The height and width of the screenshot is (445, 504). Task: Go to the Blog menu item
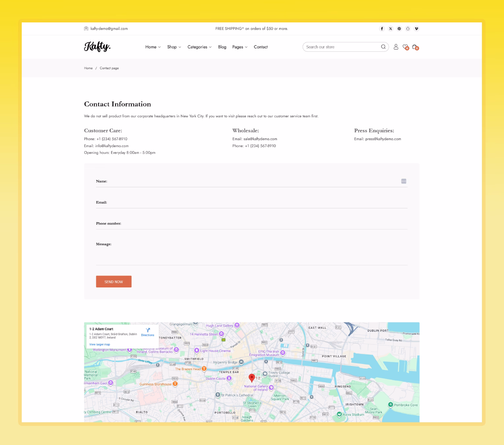pos(222,47)
